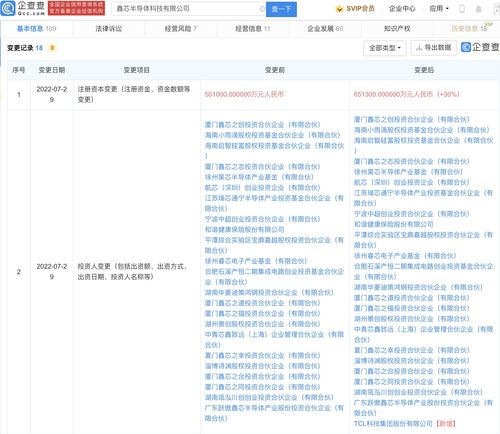500x434 pixels.
Task: Click the 导出数据 export button
Action: tap(434, 48)
